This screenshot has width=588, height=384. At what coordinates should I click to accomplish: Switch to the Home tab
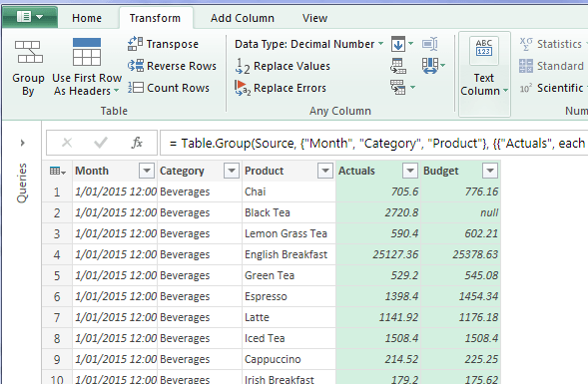coord(87,18)
